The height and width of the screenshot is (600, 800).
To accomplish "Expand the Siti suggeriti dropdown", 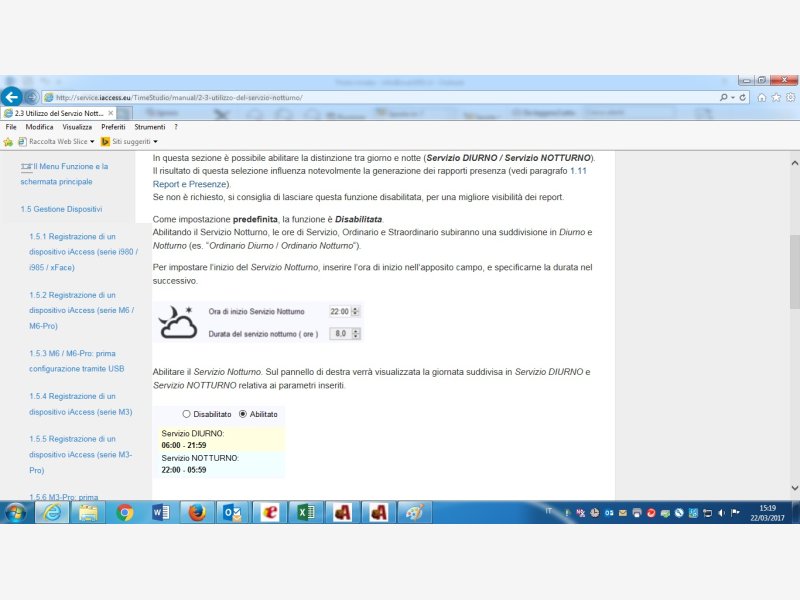I will (155, 142).
